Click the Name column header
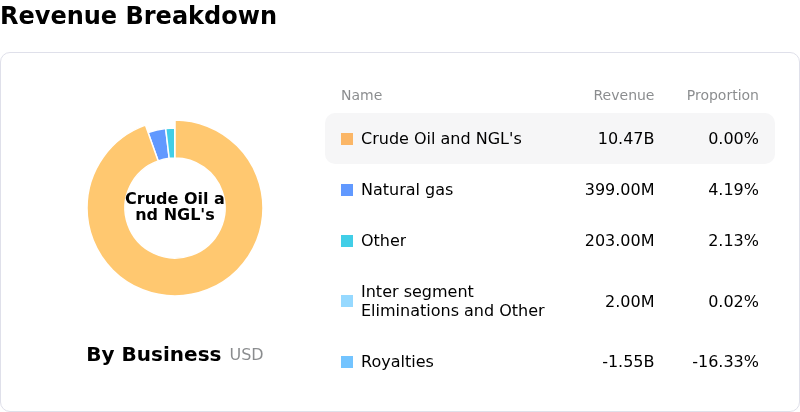Viewport: 800px width, 412px height. pyautogui.click(x=361, y=96)
